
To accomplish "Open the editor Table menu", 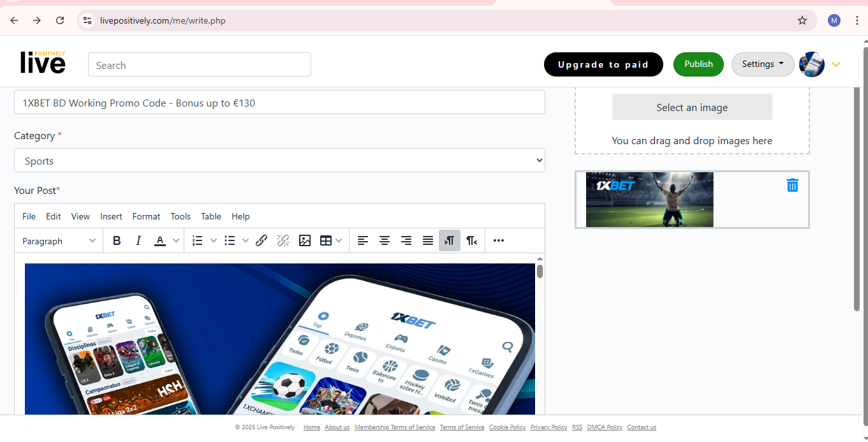I will click(x=211, y=216).
